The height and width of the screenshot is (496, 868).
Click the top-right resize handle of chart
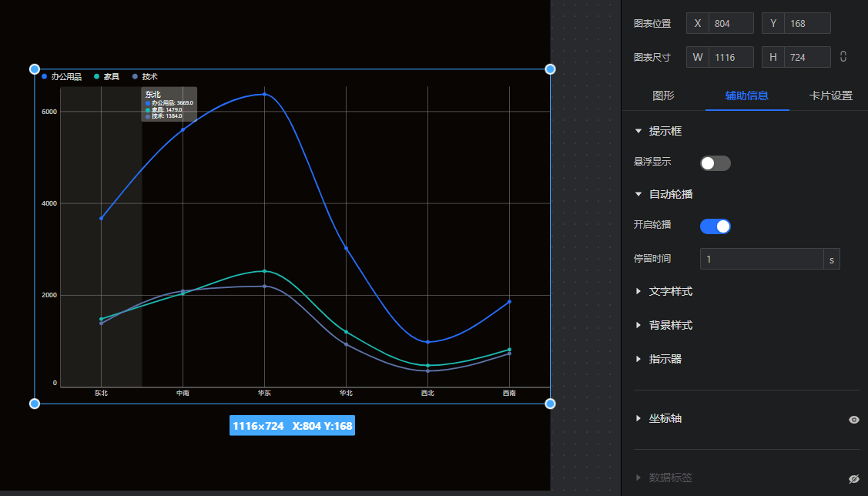pyautogui.click(x=550, y=69)
